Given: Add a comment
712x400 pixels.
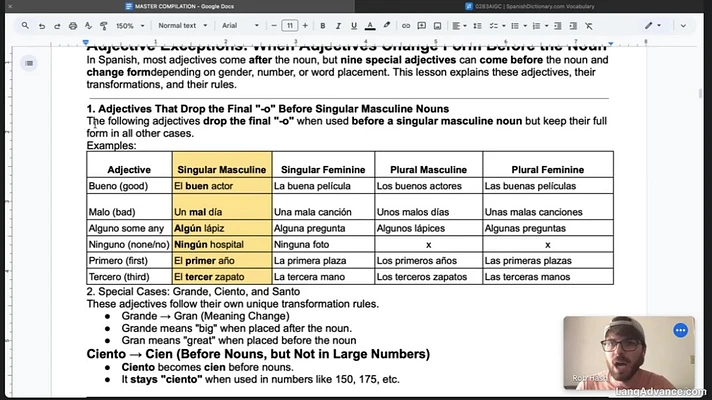Looking at the screenshot, I should coord(421,26).
